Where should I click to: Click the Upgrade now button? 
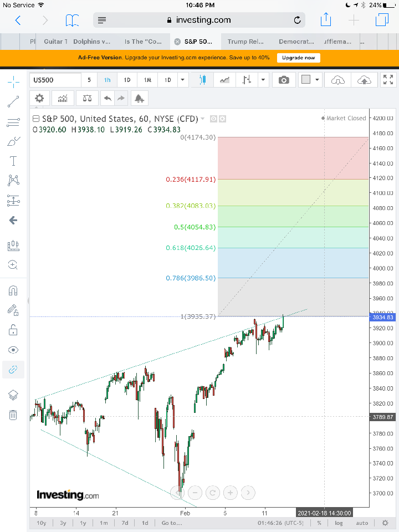(298, 58)
